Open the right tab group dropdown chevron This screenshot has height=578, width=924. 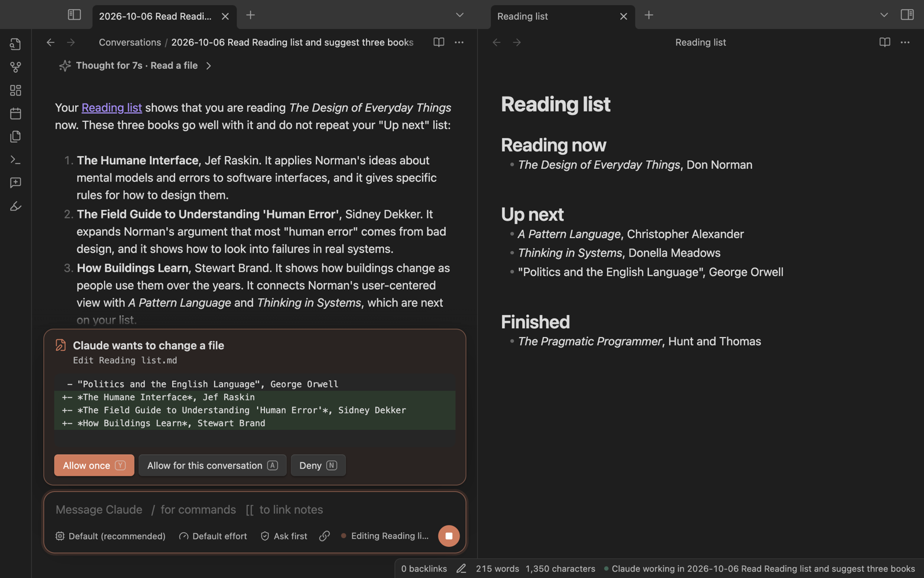(884, 15)
